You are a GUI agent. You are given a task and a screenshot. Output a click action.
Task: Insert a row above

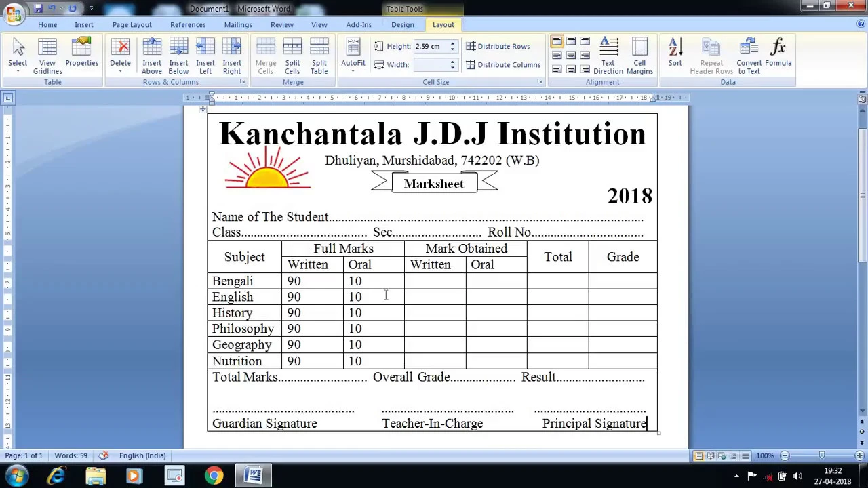pyautogui.click(x=152, y=56)
